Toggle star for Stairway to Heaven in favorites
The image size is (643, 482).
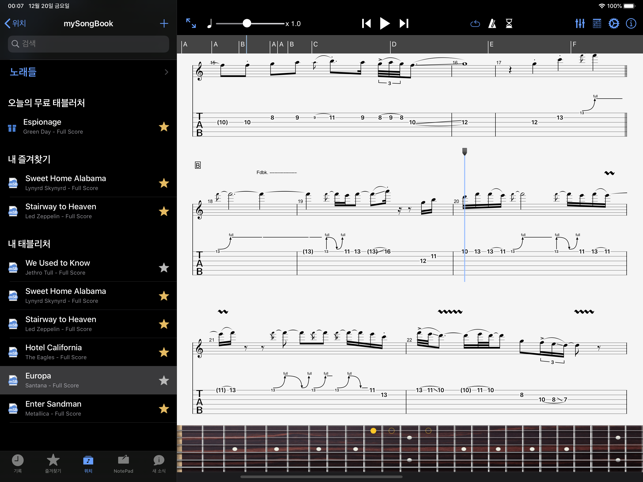164,211
